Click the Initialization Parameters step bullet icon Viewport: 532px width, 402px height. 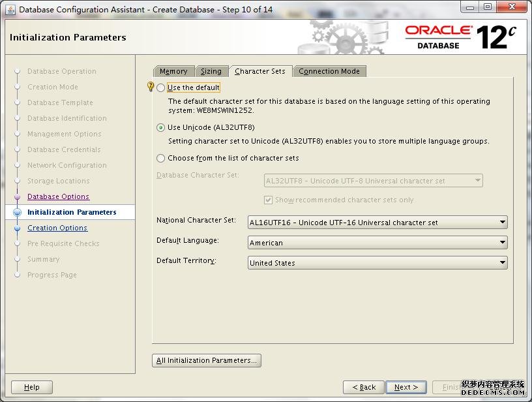pos(17,212)
